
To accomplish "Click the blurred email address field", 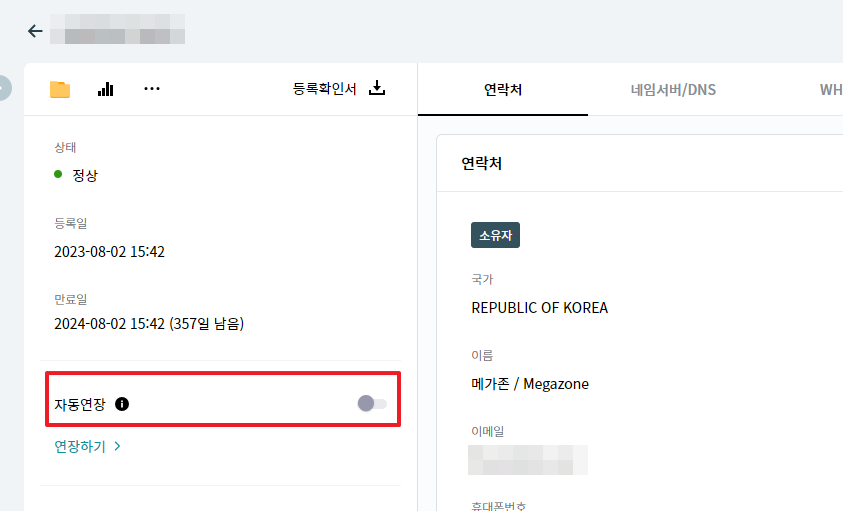I will [x=528, y=460].
